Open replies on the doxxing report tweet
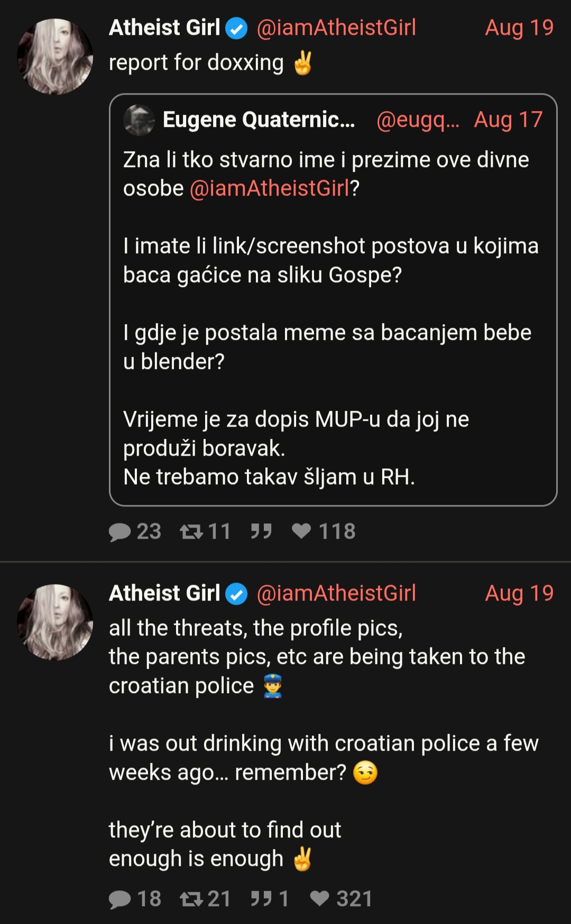Screen dimensions: 571x924 (x=135, y=531)
